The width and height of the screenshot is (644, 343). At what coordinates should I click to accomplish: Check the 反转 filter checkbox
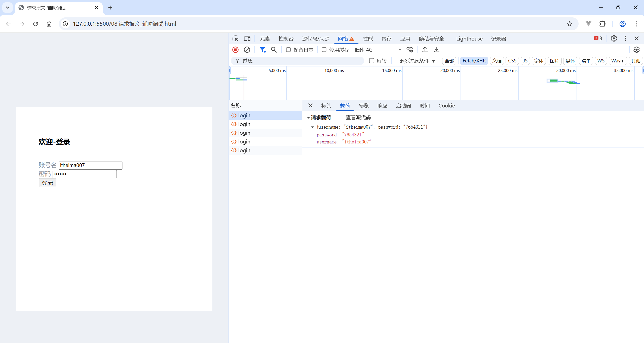pyautogui.click(x=371, y=61)
